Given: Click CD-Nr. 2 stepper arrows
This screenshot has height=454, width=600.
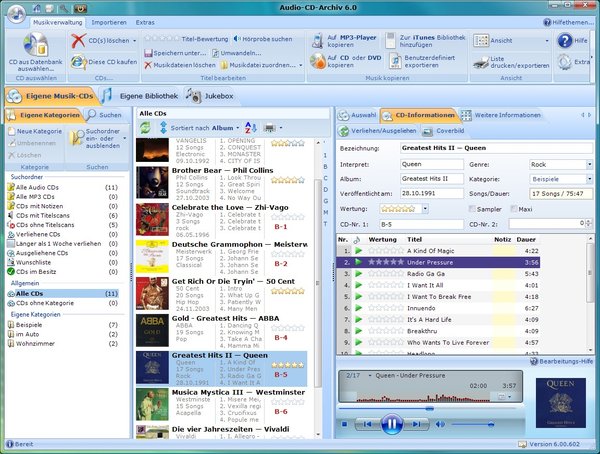Looking at the screenshot, I should pyautogui.click(x=589, y=224).
